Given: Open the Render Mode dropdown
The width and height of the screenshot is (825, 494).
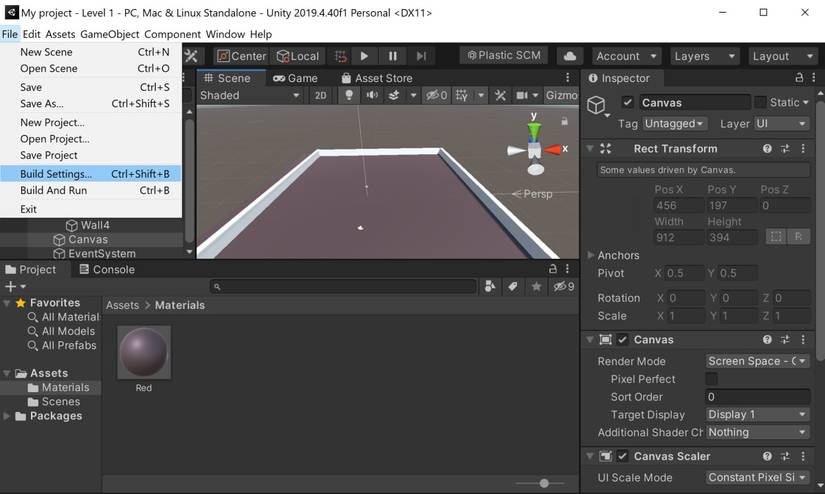Looking at the screenshot, I should tap(757, 361).
